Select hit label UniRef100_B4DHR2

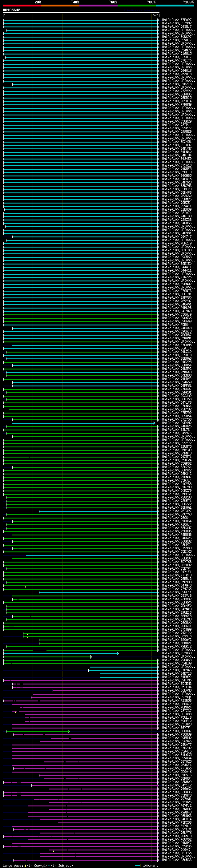(x=177, y=677)
